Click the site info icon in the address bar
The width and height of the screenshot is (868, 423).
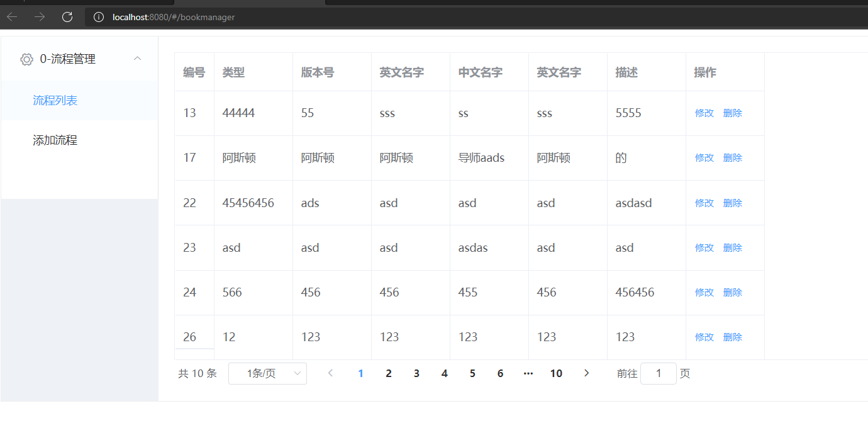(98, 17)
